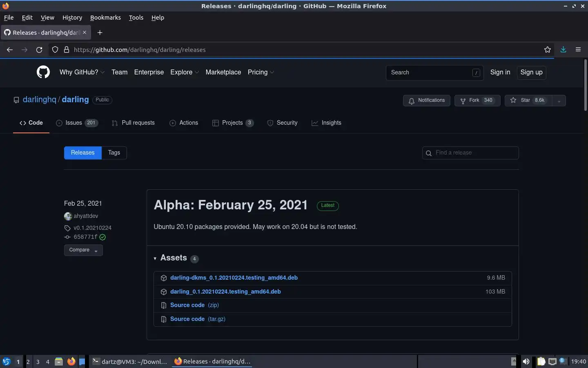
Task: Click the tag icon next to v0.1.20210224
Action: coord(67,228)
